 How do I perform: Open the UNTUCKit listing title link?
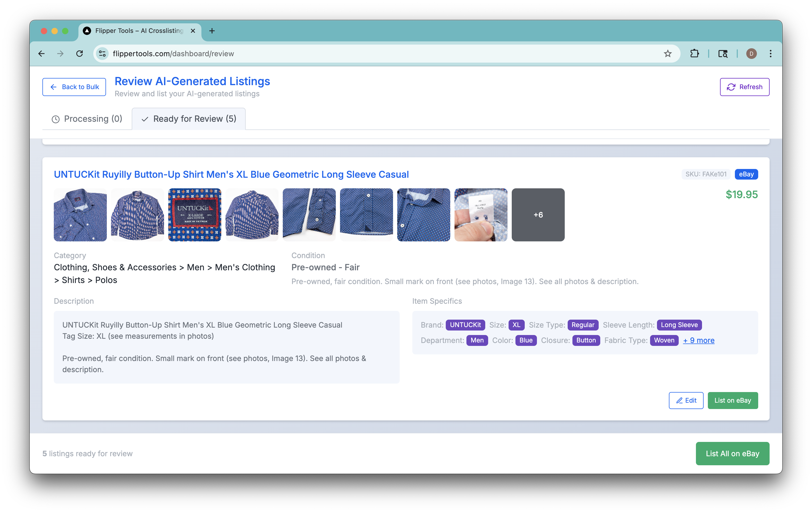pos(231,175)
